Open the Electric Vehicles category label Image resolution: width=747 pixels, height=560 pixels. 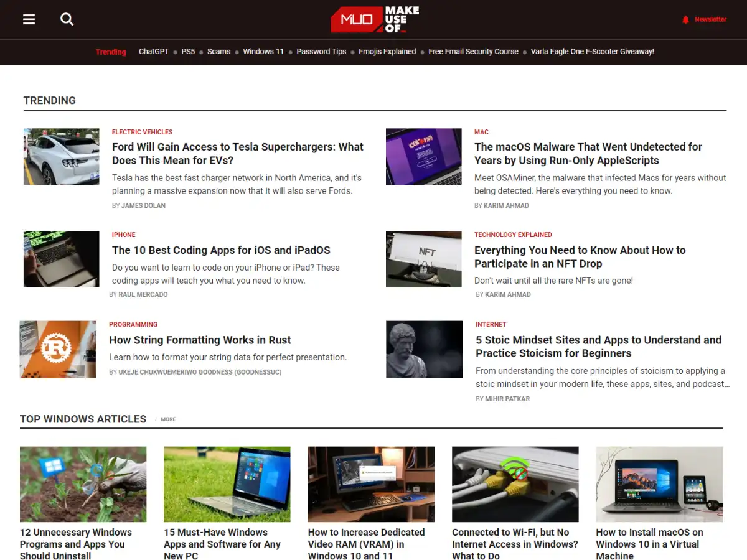click(143, 132)
